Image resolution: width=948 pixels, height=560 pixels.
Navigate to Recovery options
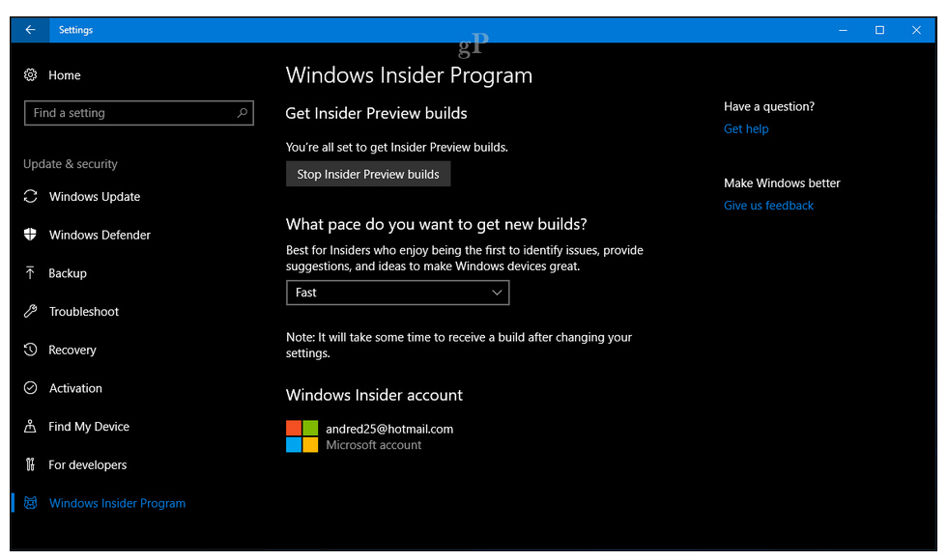[x=72, y=350]
